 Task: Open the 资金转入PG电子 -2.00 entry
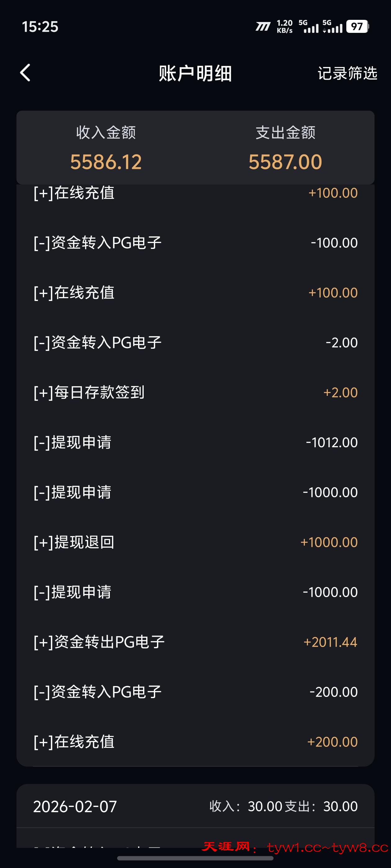click(195, 342)
